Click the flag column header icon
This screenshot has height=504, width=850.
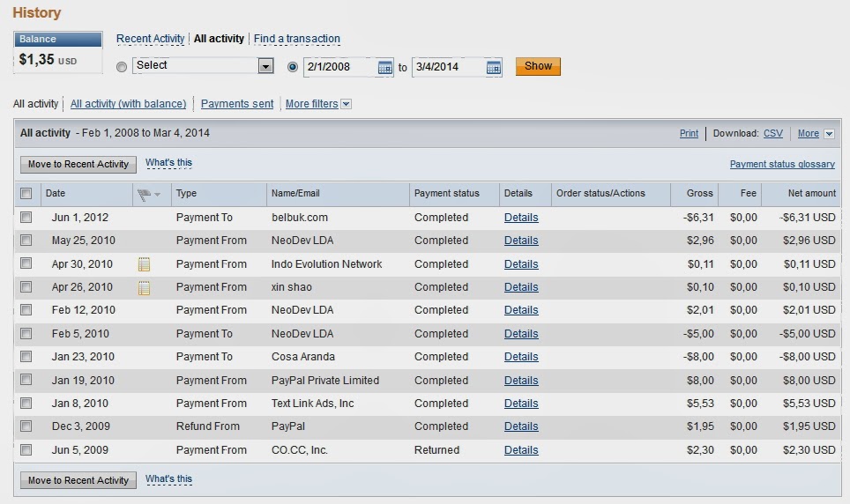(x=146, y=194)
